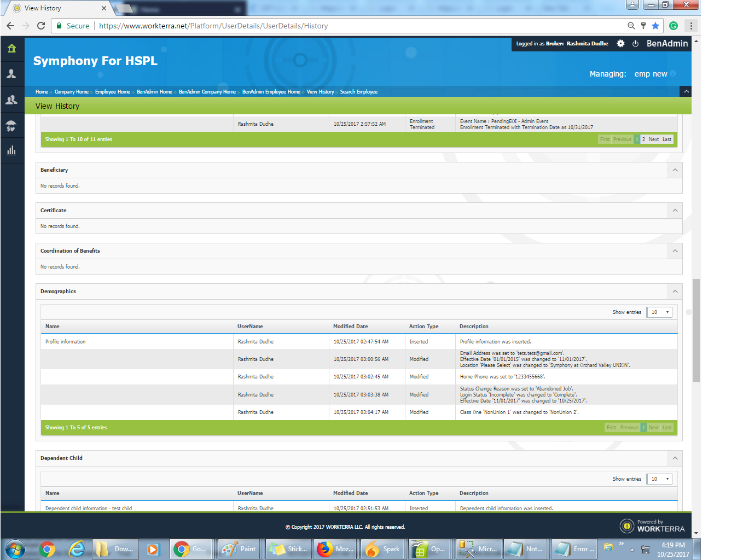Launch Internet Explorer from taskbar
Viewport: 743px width, 560px height.
tap(77, 549)
